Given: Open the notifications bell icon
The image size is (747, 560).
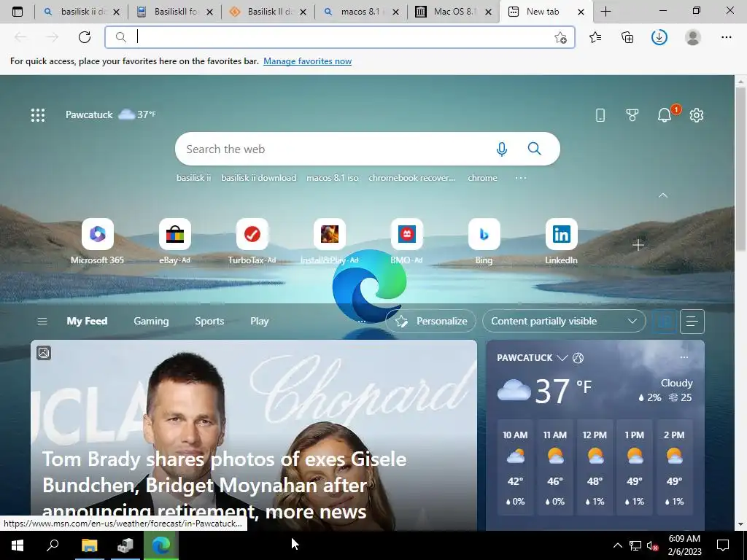Looking at the screenshot, I should coord(665,114).
